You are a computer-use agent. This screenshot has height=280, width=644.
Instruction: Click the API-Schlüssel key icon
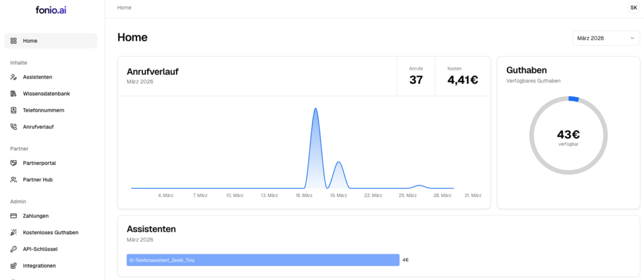[14, 249]
